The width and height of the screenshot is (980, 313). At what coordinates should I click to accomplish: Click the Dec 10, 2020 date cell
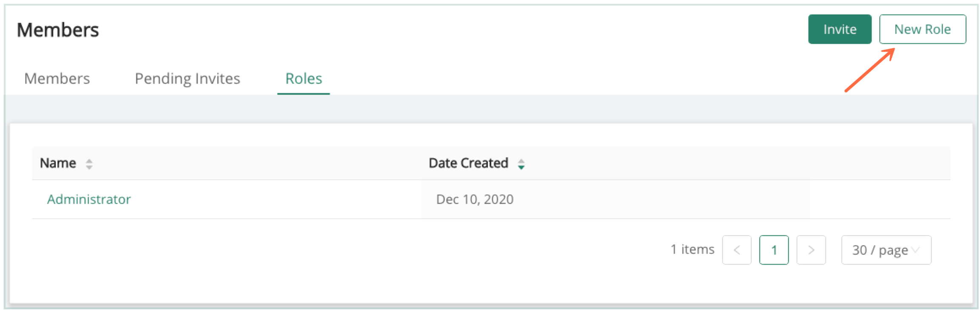475,199
